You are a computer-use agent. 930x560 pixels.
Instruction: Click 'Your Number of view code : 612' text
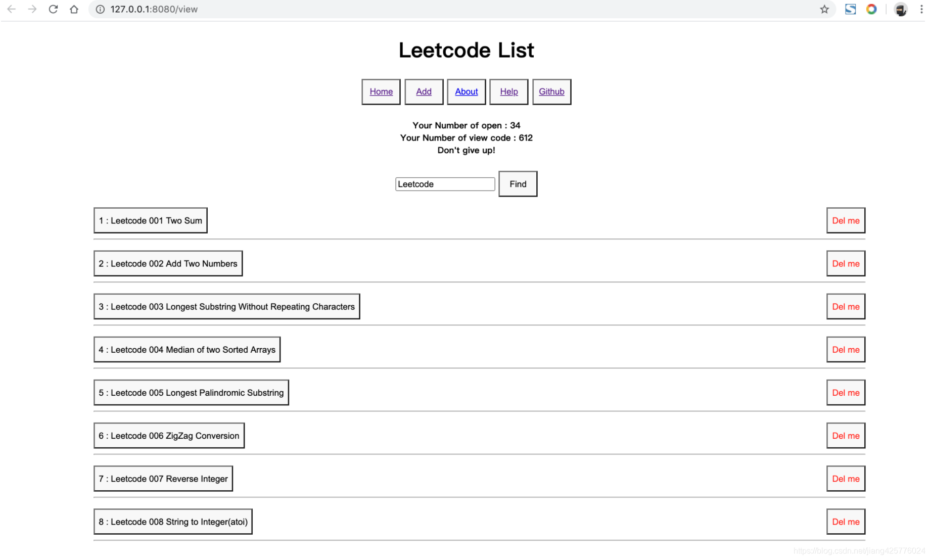click(466, 137)
